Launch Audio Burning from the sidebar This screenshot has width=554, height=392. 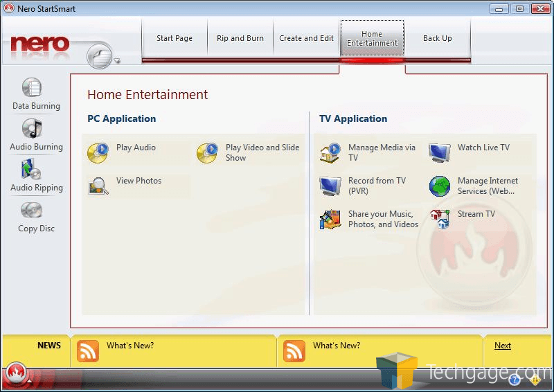point(32,128)
